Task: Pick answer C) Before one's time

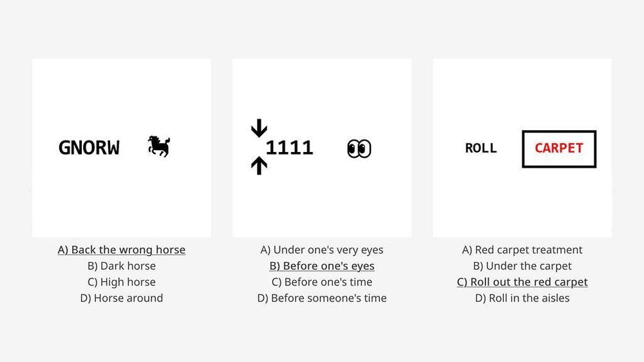Action: pyautogui.click(x=322, y=282)
